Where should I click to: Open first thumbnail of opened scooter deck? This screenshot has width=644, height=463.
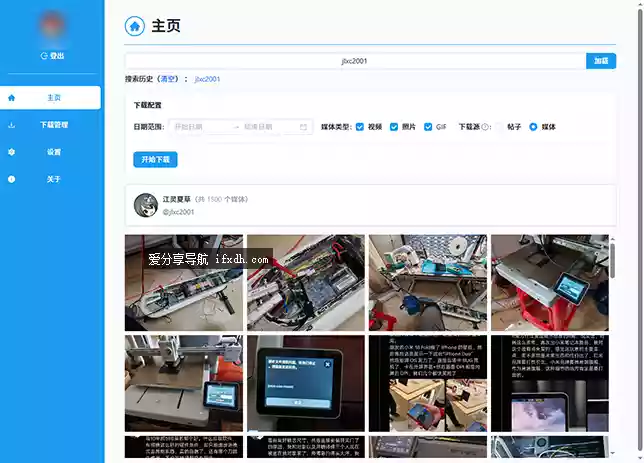[184, 283]
